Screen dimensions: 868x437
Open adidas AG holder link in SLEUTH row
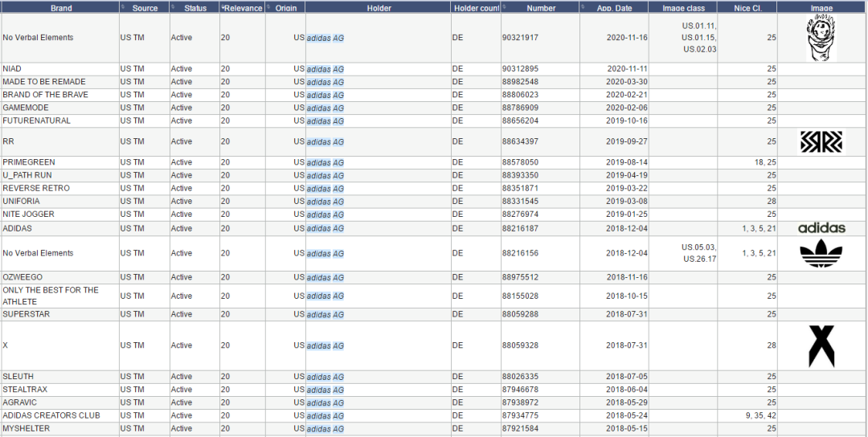coord(325,378)
